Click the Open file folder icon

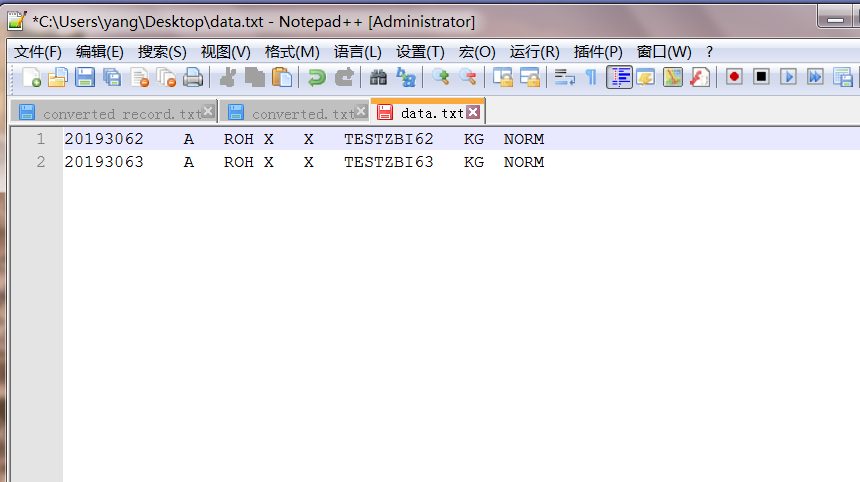[x=58, y=77]
